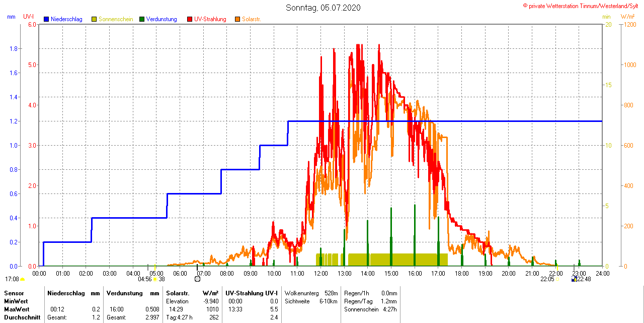The image size is (644, 323).
Task: Click the red UV-Strahlung legend swatch
Action: point(190,19)
